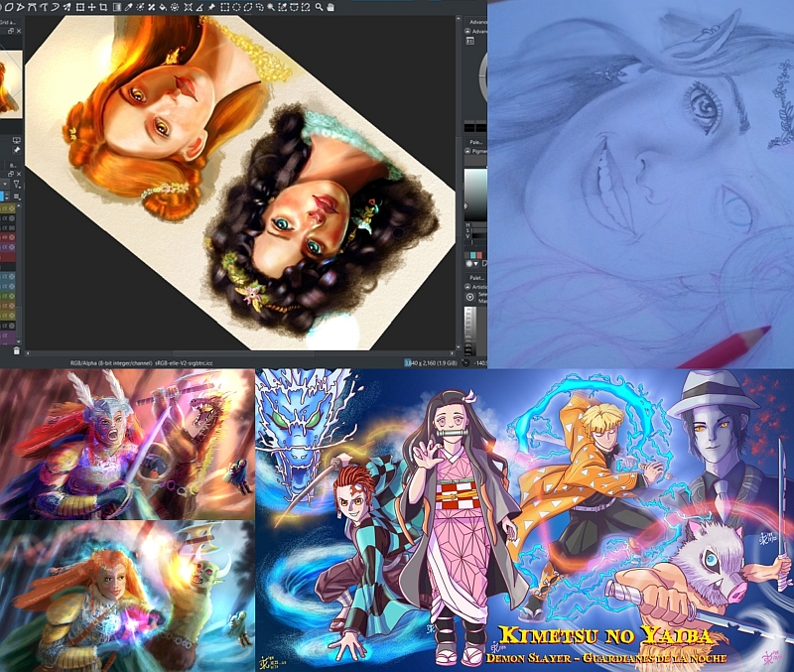This screenshot has height=672, width=794.
Task: Select the Freehand Selection tool
Action: [260, 7]
